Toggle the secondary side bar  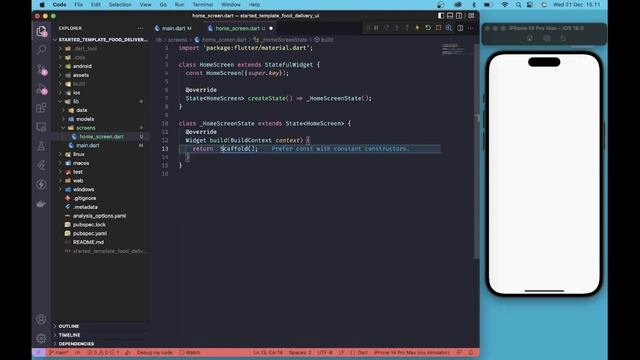pyautogui.click(x=459, y=16)
